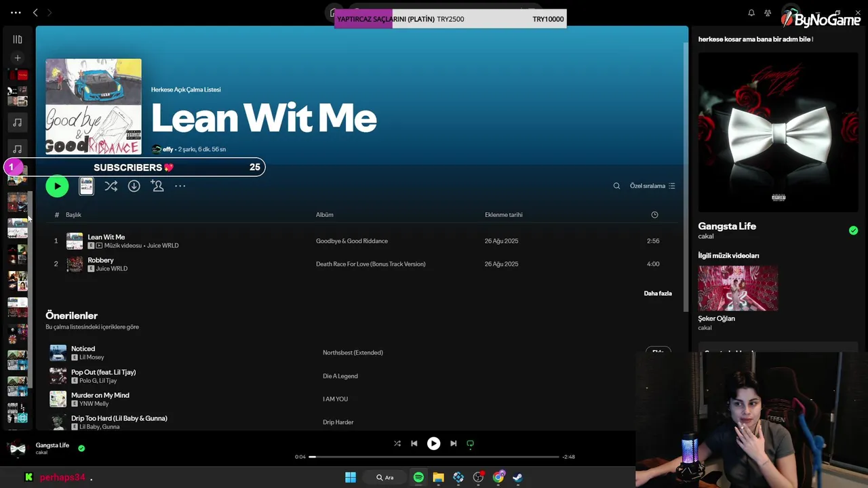
Task: Open the Goodbye & Good Riddance album link
Action: 352,241
